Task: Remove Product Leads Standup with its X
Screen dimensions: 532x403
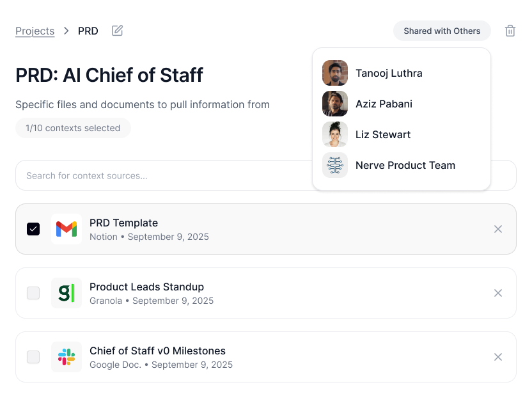Action: coord(498,293)
